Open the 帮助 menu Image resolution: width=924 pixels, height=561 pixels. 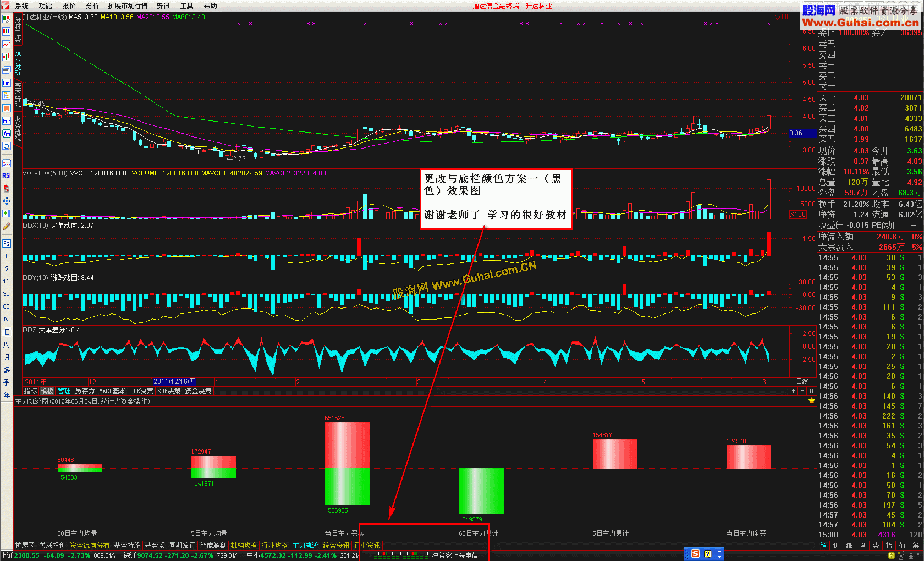pyautogui.click(x=211, y=6)
